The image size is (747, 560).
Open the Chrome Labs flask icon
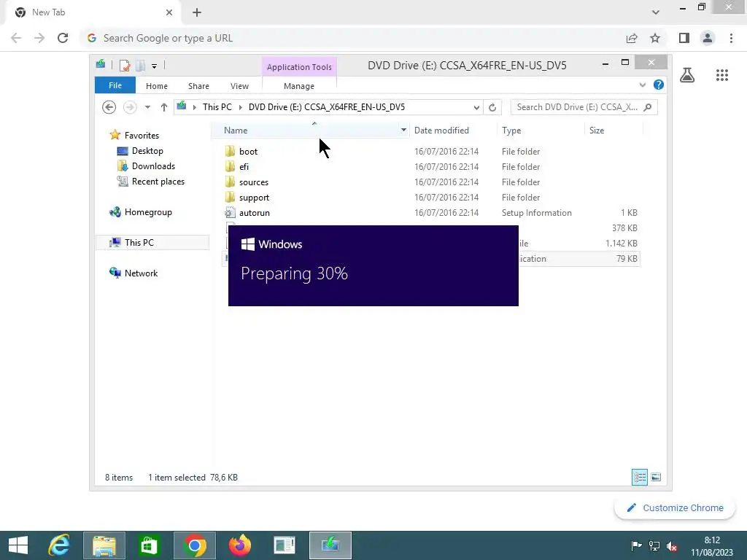[x=687, y=75]
